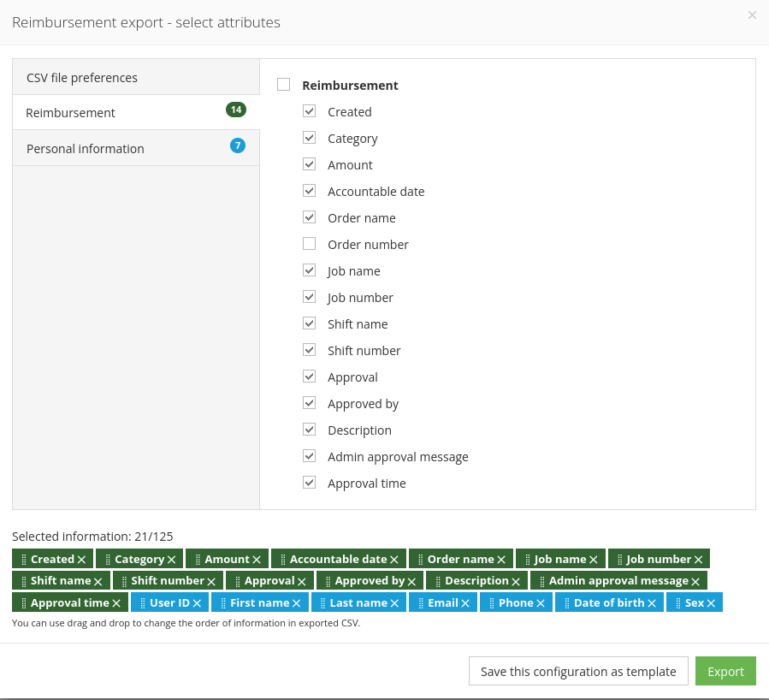Remove the Date of birth tag with X
The height and width of the screenshot is (700, 769).
pos(652,603)
